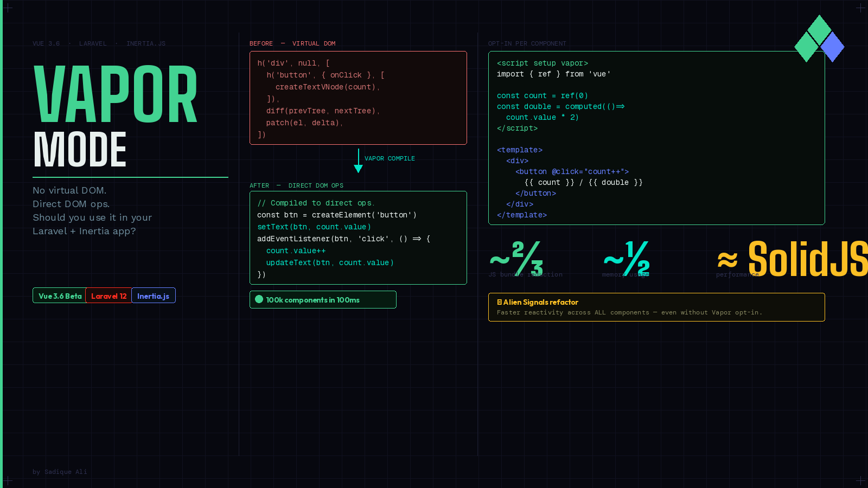Click the crosshair mark in bottom-right corner
Image resolution: width=868 pixels, height=488 pixels.
point(860,480)
